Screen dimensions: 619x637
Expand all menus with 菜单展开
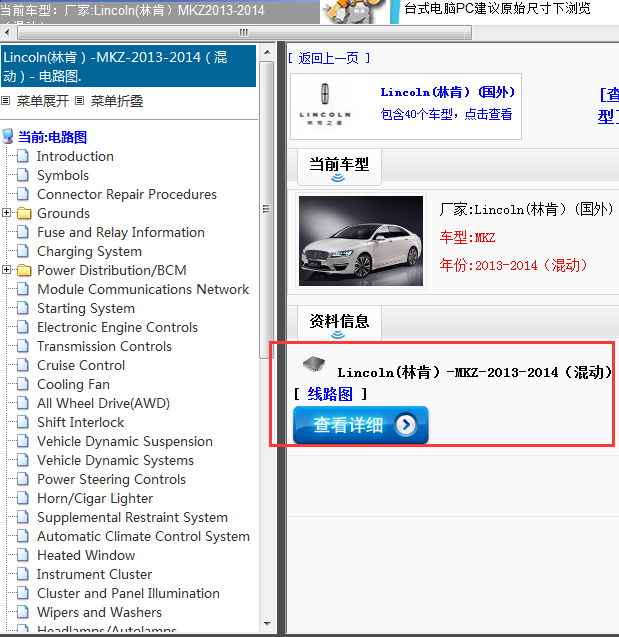click(43, 101)
